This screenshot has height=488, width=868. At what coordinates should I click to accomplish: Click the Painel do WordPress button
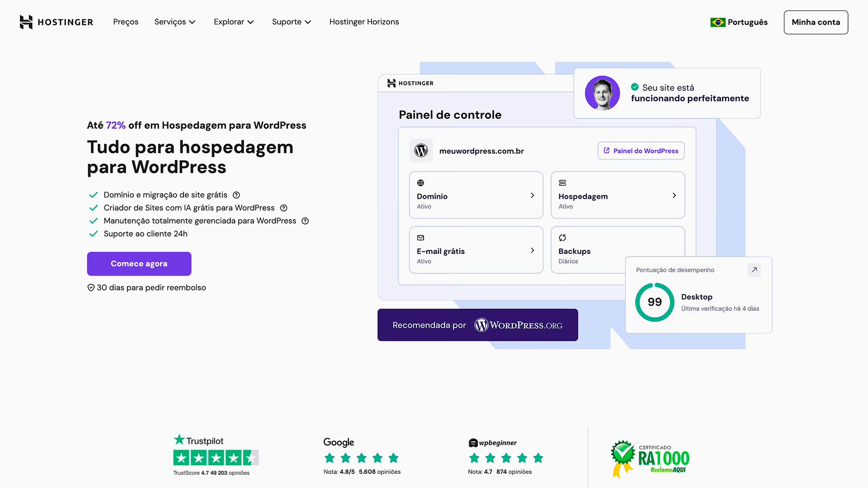641,150
